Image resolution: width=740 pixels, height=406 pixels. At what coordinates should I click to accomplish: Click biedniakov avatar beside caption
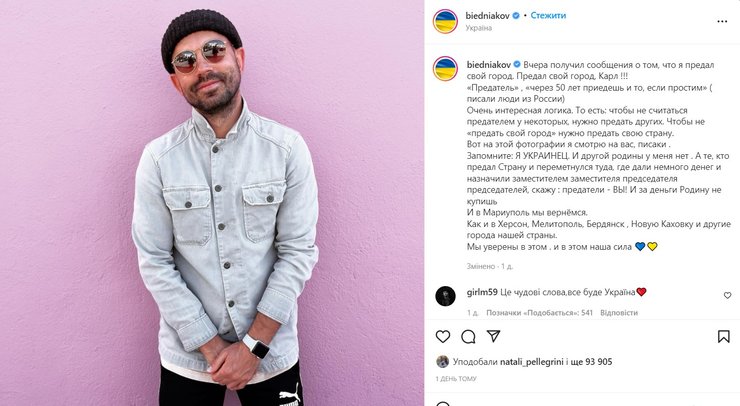[446, 69]
